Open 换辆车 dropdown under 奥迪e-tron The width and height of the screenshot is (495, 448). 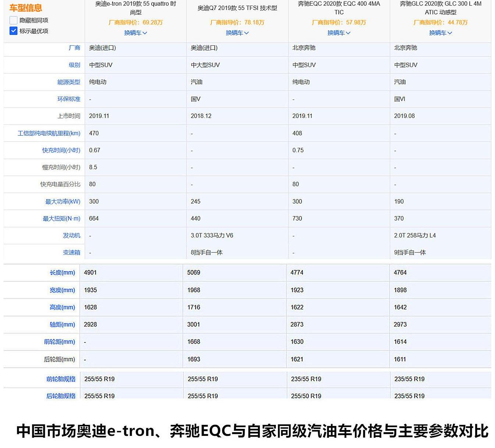click(135, 33)
